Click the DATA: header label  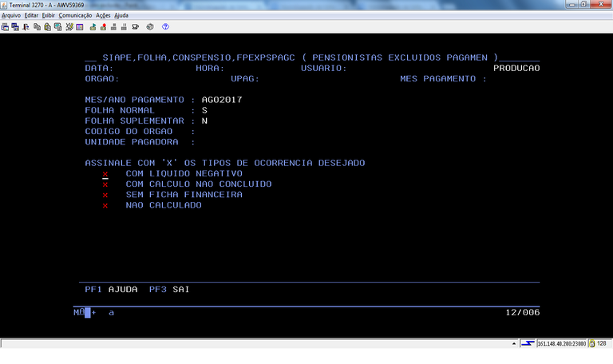99,68
